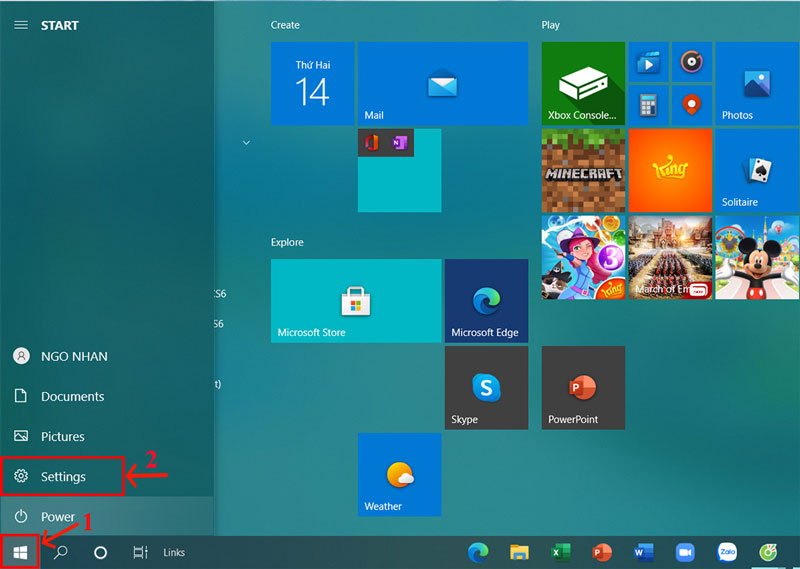The height and width of the screenshot is (569, 800).
Task: Open the Mickey Mouse Disney game tile
Action: 757,257
